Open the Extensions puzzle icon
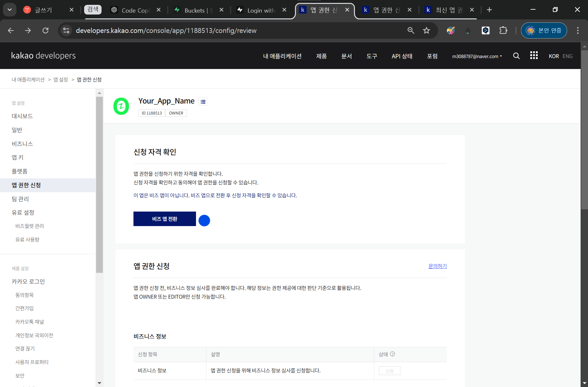The image size is (588, 387). 503,30
